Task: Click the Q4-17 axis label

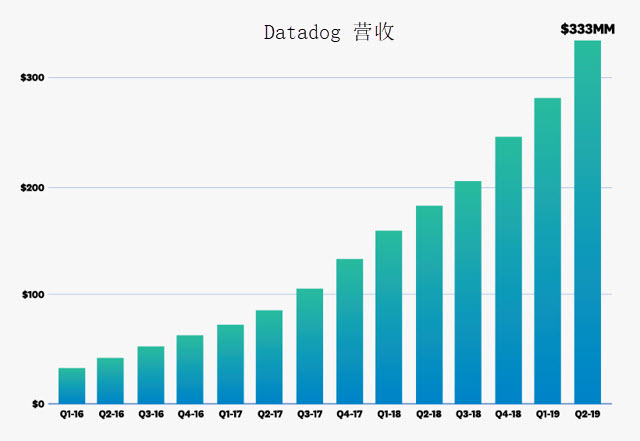Action: [349, 414]
